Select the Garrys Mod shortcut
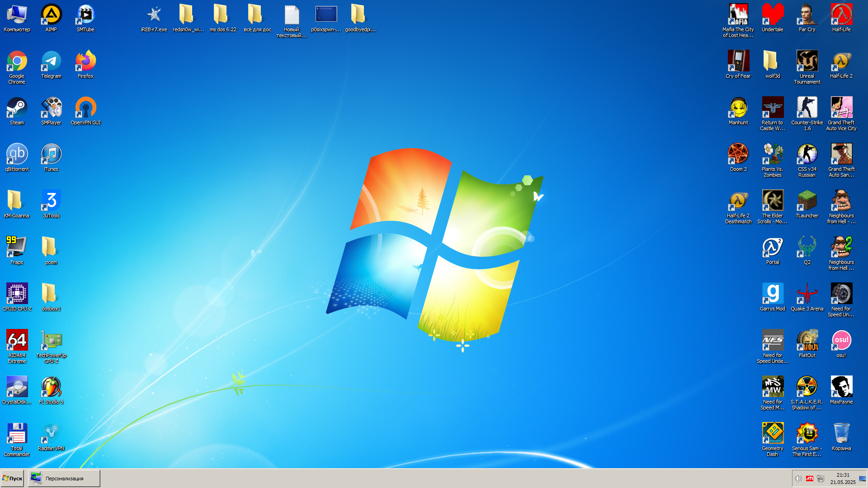The image size is (868, 488). pos(773,295)
